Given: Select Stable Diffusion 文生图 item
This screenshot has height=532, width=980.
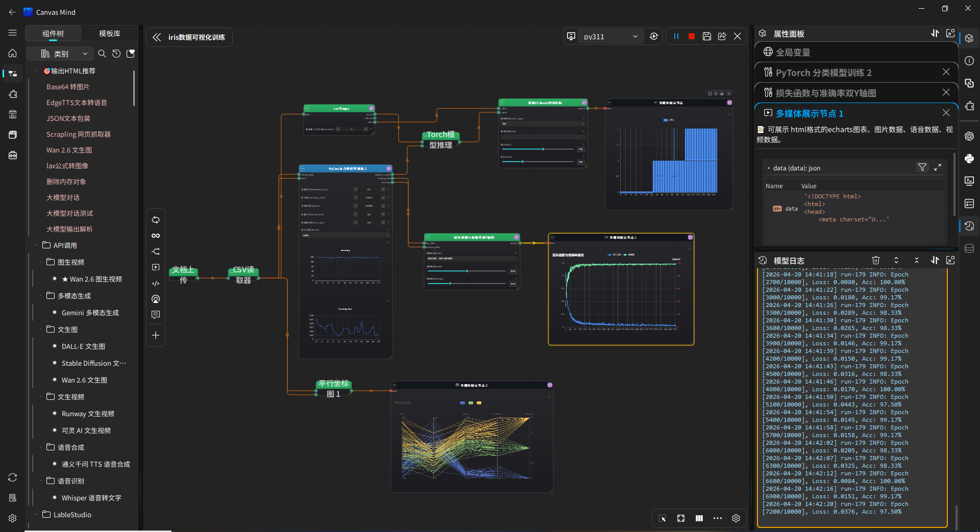Looking at the screenshot, I should 93,363.
